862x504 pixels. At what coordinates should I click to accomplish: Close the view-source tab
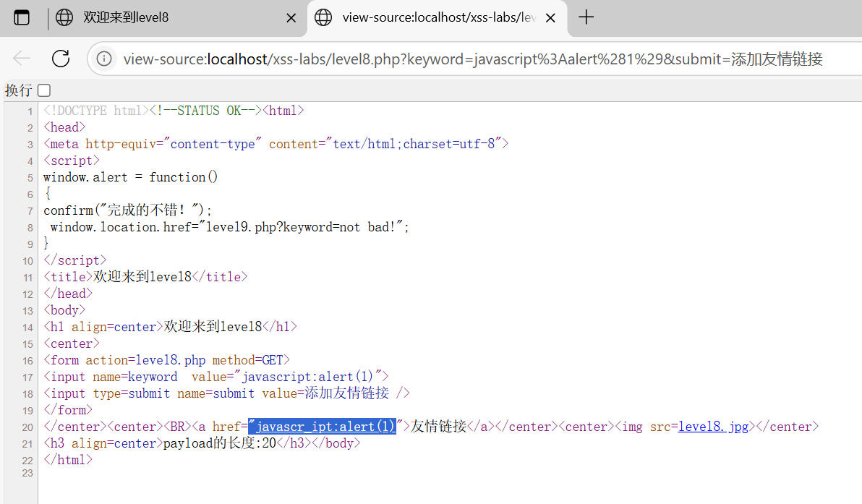pos(550,18)
